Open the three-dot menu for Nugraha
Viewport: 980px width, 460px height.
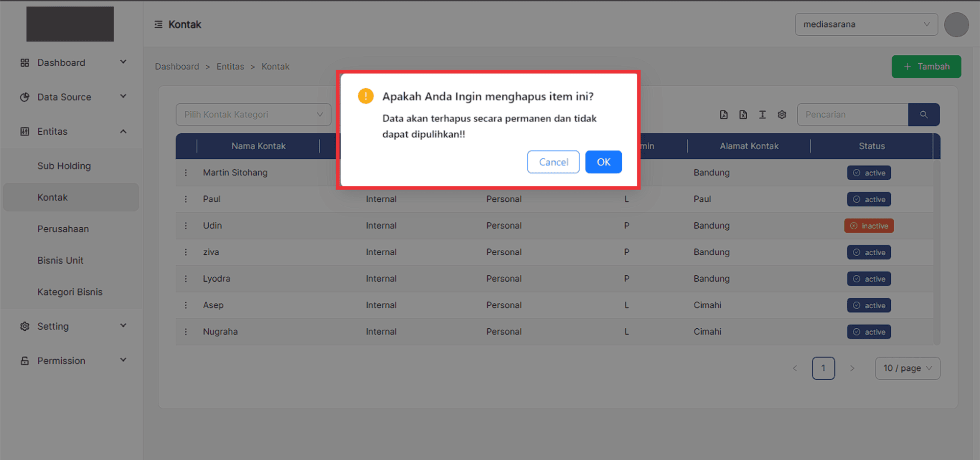coord(186,332)
